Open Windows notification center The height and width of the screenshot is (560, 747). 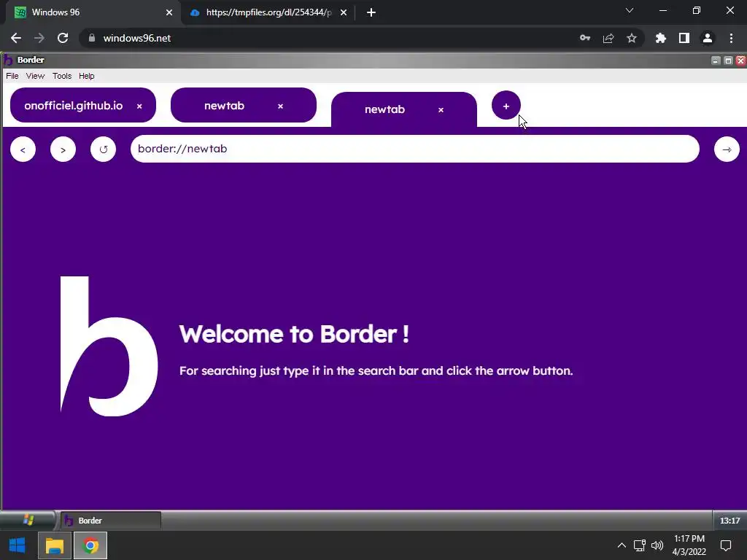(x=726, y=545)
